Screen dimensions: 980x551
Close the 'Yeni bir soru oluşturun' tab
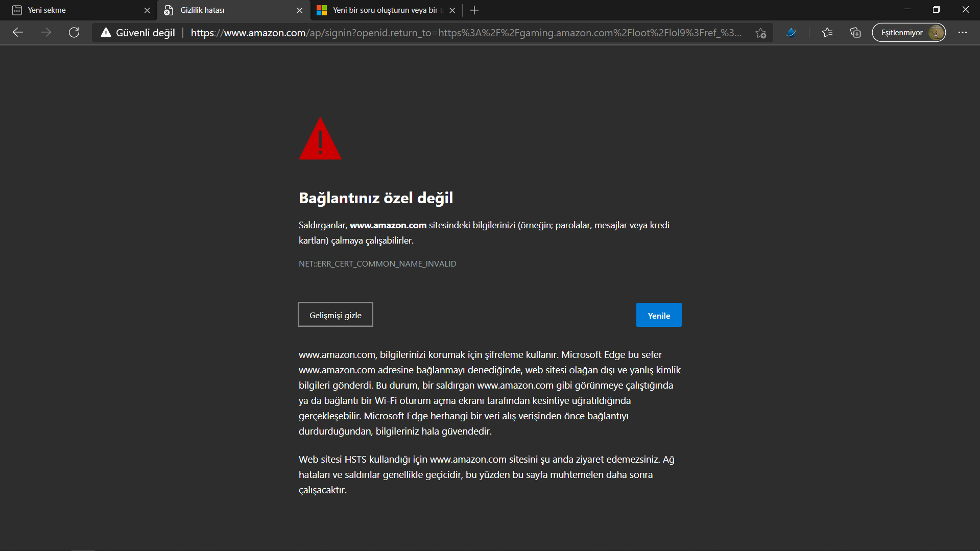[x=452, y=10]
